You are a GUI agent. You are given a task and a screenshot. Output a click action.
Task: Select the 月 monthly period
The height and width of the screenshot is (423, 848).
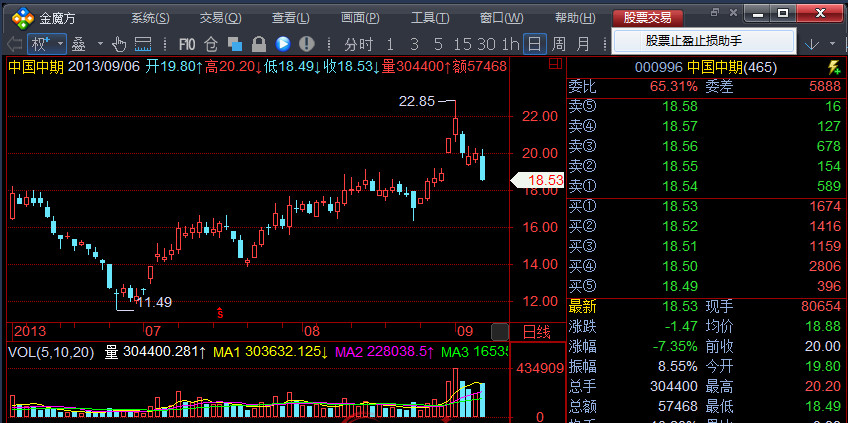(x=582, y=44)
